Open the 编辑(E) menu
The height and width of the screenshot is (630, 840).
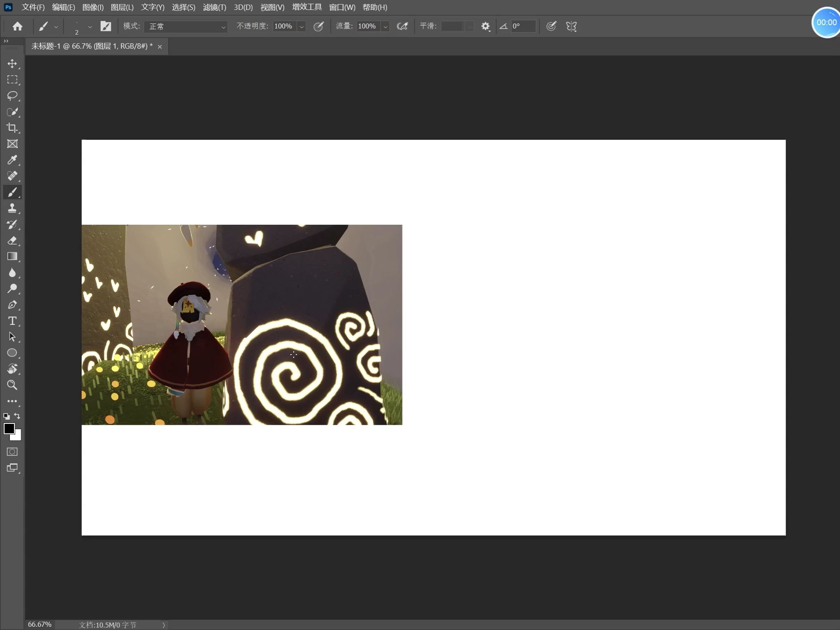coord(64,7)
